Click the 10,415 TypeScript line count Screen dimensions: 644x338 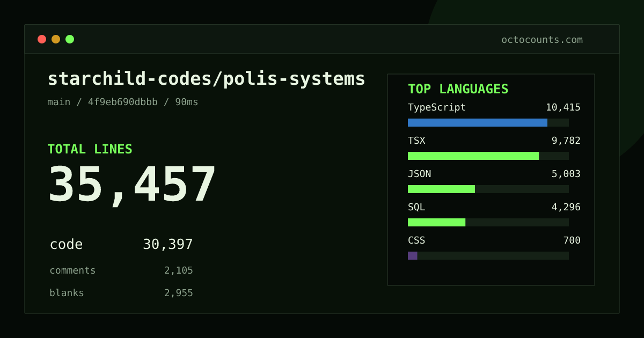[563, 107]
